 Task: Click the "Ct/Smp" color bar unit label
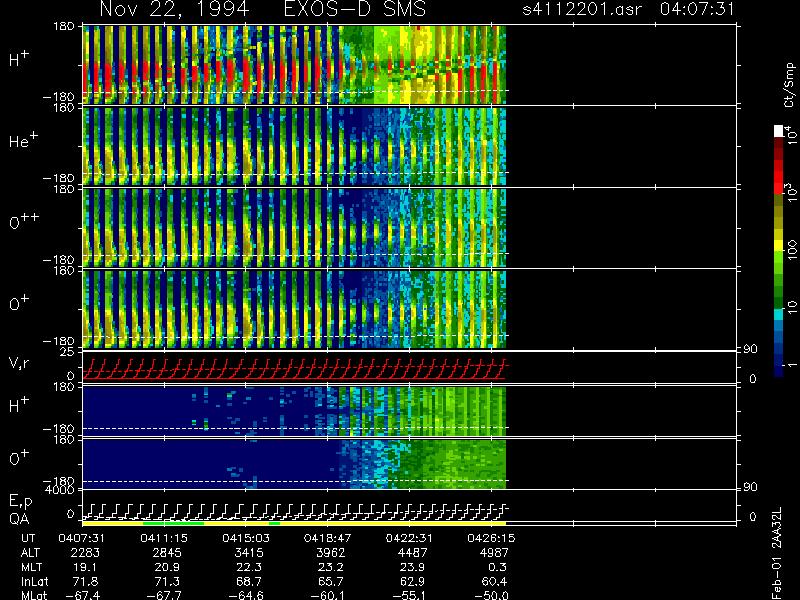click(x=789, y=85)
